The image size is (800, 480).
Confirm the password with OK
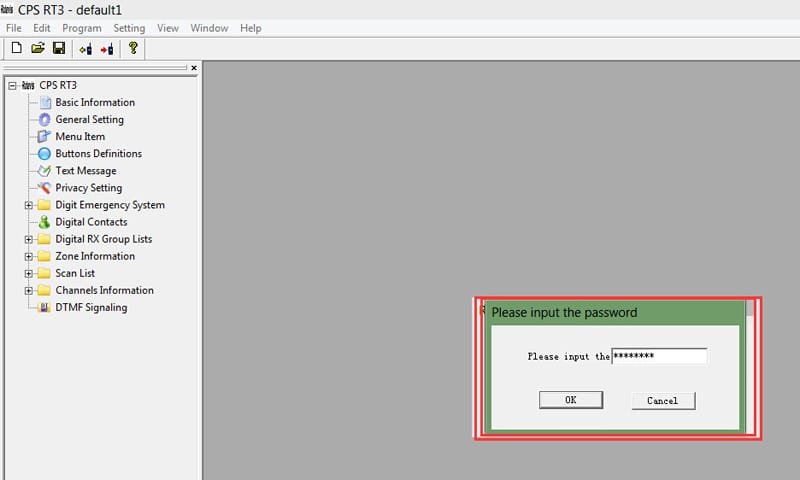pos(571,400)
